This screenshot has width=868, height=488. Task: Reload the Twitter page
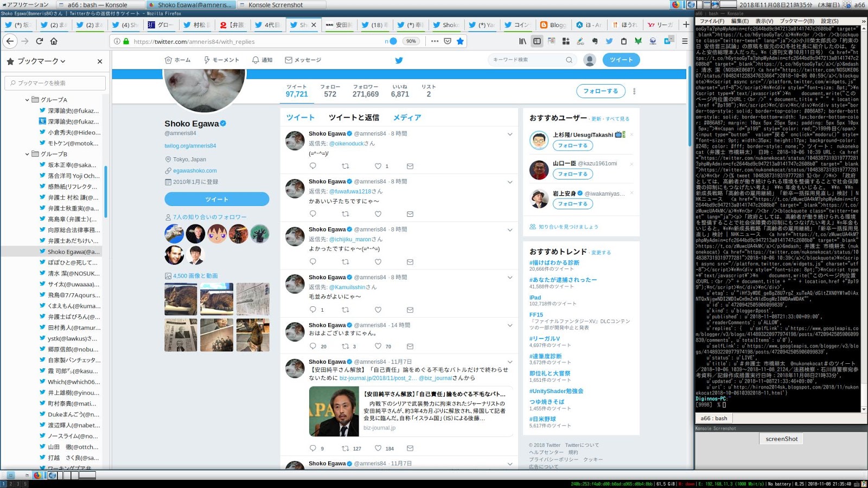click(39, 41)
